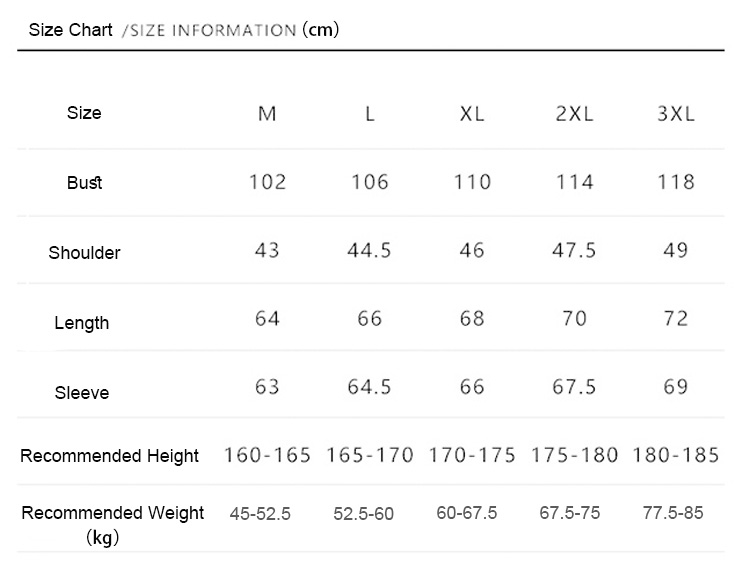The width and height of the screenshot is (750, 571).
Task: Click the Recommended Height row label
Action: (110, 456)
